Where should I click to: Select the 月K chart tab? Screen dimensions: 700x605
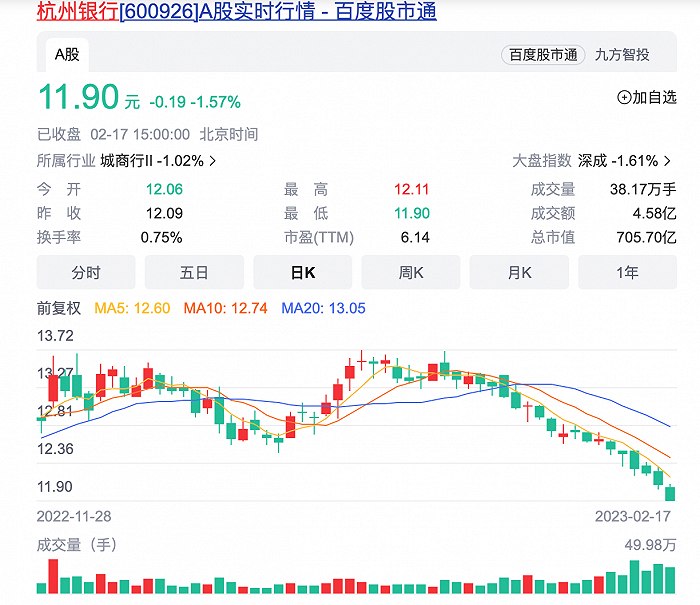(x=519, y=272)
